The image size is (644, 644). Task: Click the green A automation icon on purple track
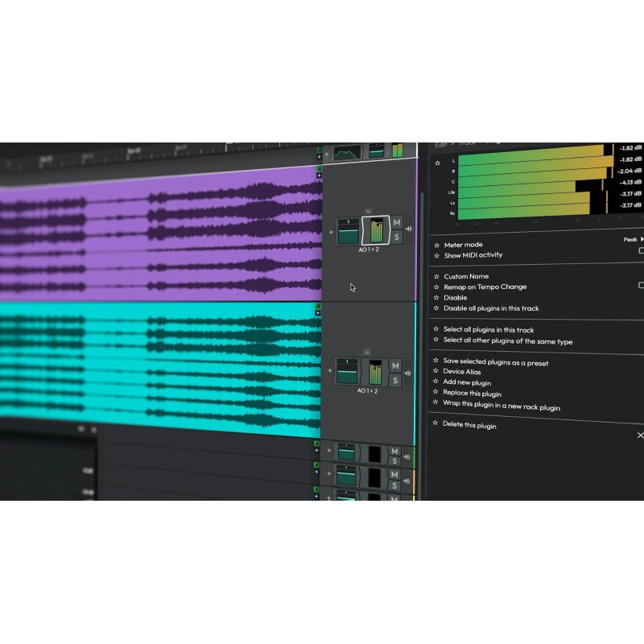click(x=319, y=169)
